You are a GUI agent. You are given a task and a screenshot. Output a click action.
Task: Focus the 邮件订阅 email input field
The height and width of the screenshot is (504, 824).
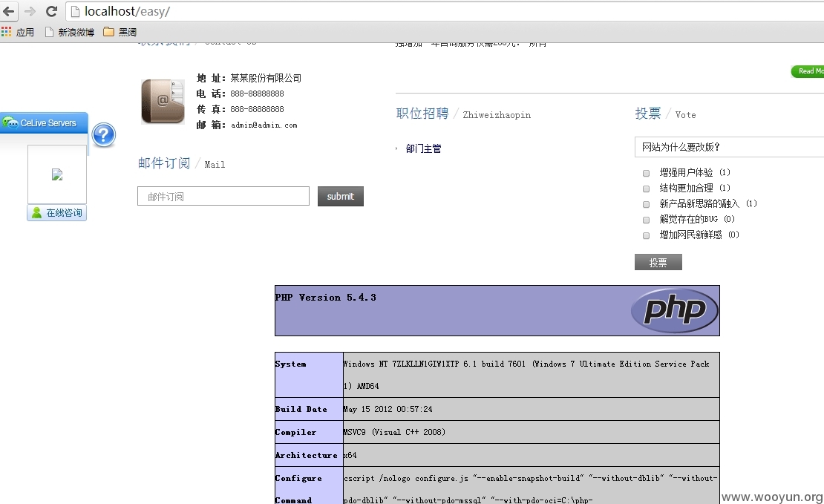(x=223, y=196)
